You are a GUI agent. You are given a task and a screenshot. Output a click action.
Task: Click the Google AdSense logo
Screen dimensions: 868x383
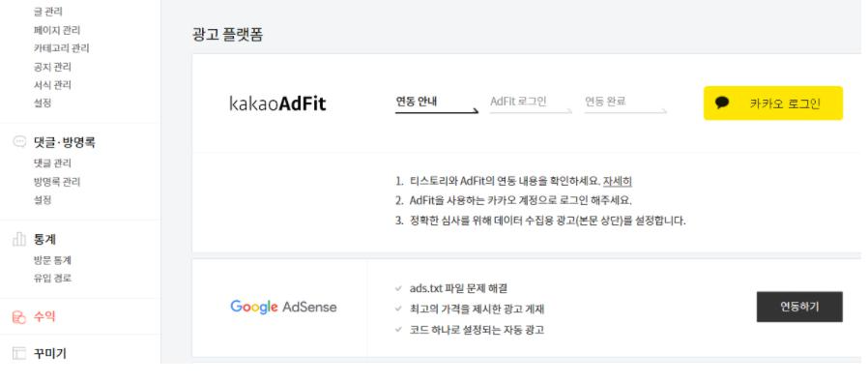[283, 307]
